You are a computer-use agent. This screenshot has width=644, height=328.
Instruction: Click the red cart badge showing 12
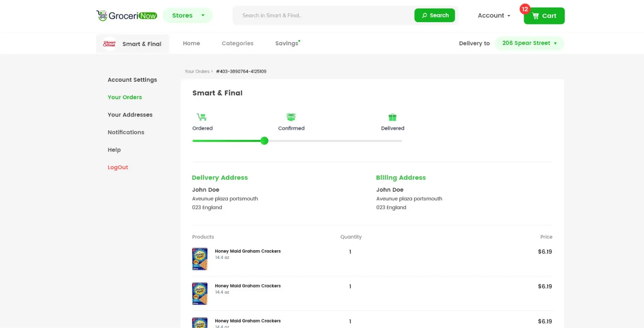click(525, 9)
